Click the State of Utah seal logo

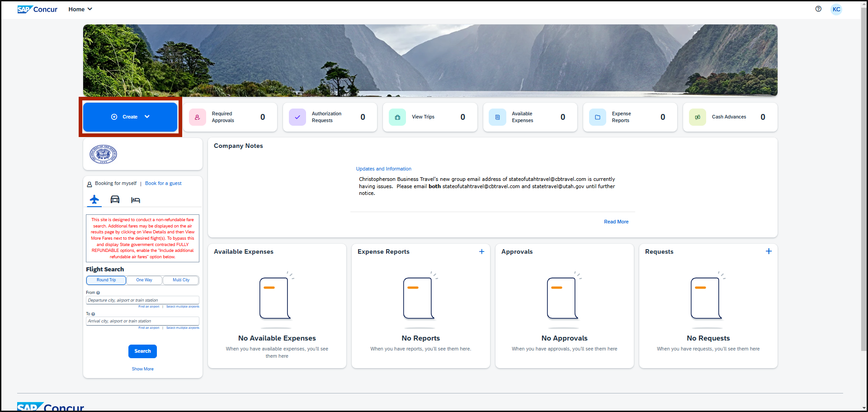pos(103,154)
